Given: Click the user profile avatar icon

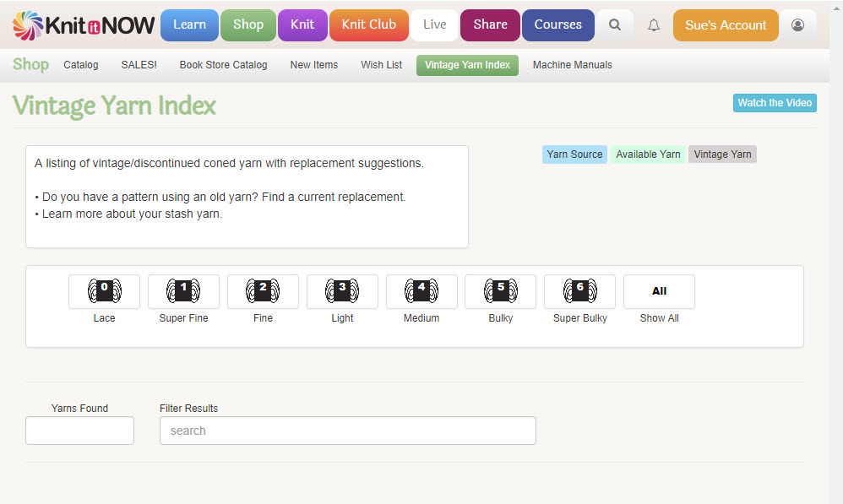Looking at the screenshot, I should [x=797, y=24].
